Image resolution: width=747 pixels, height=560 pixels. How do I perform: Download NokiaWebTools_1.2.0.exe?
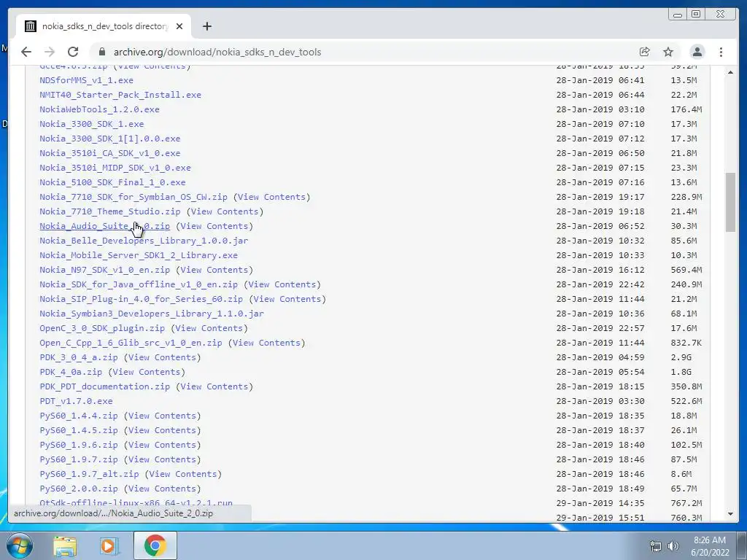pyautogui.click(x=99, y=109)
